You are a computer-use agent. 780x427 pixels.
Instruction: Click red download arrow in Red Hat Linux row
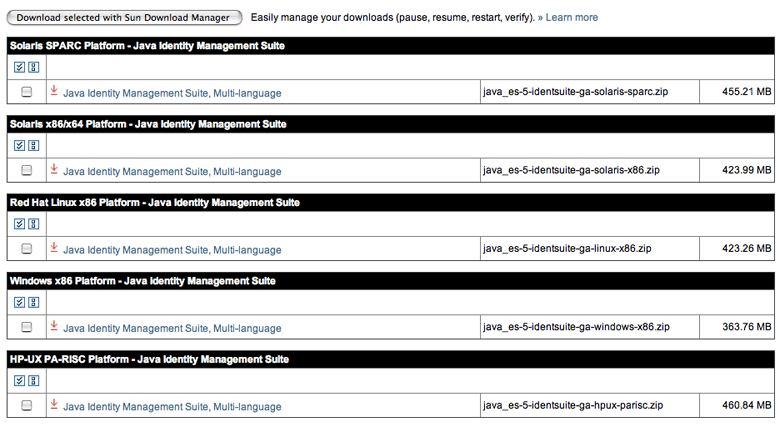coord(54,248)
